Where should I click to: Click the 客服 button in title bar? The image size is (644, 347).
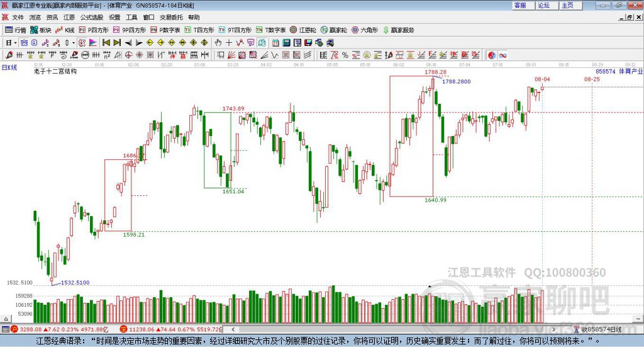[520, 5]
